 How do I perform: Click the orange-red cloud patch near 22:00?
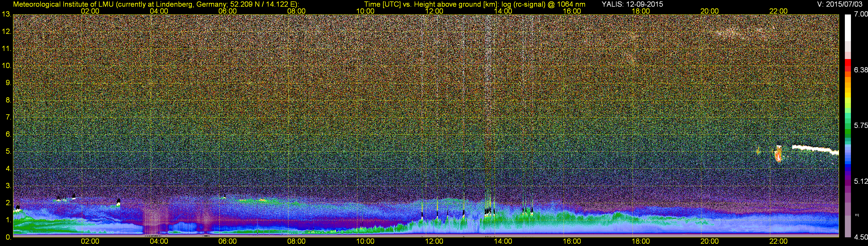779,155
